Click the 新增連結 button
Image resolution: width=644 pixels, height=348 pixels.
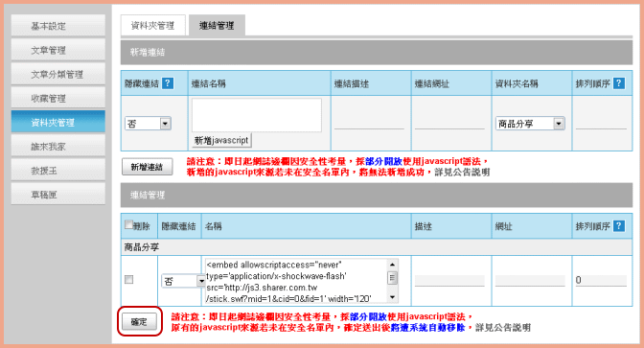pyautogui.click(x=147, y=167)
